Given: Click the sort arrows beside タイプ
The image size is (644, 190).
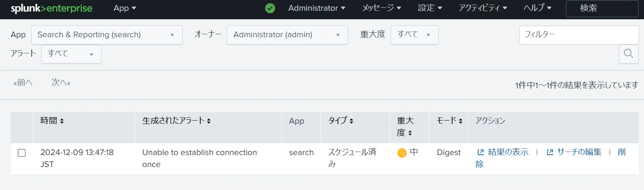Looking at the screenshot, I should (351, 121).
